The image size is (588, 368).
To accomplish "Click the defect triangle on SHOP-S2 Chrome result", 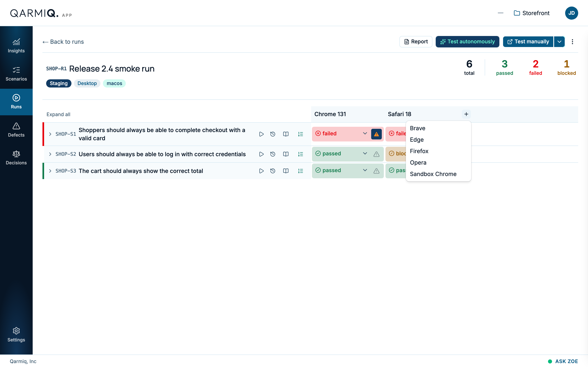I will click(x=376, y=154).
